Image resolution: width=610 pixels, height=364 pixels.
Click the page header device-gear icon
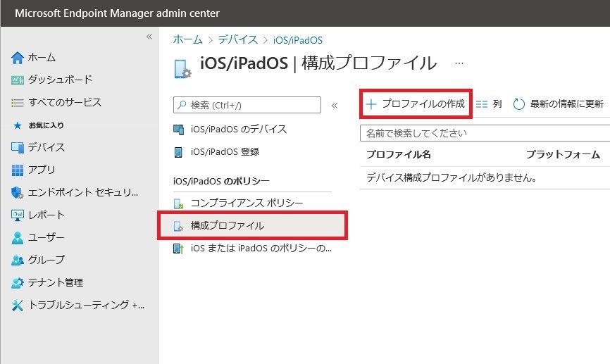[182, 69]
